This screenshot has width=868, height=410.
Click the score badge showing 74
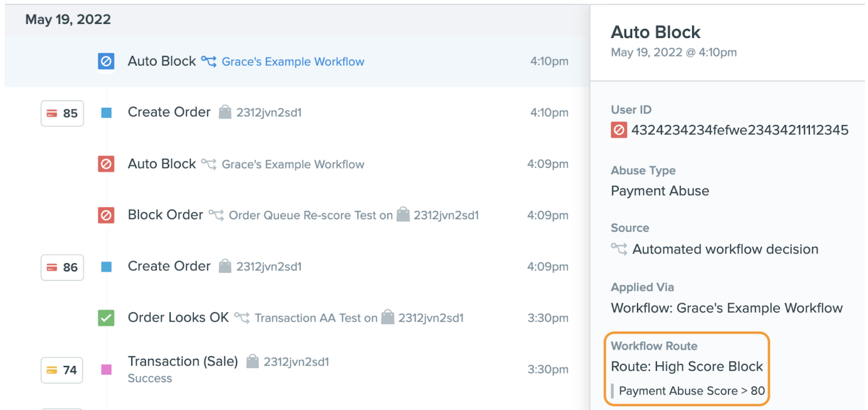point(62,370)
